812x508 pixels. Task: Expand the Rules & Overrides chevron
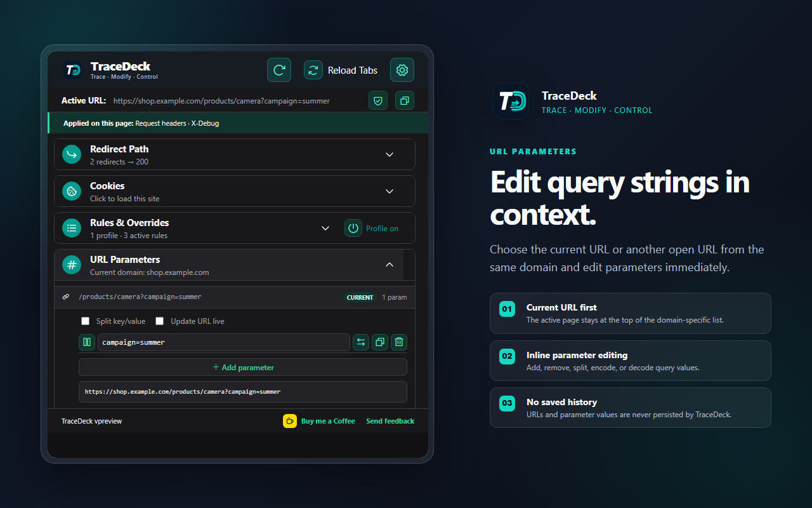coord(325,228)
